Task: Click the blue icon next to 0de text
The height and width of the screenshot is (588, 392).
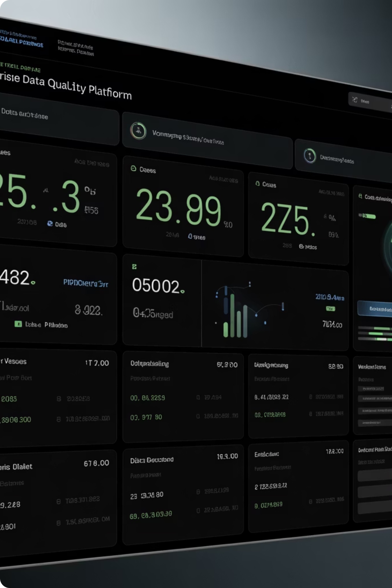Action: click(x=50, y=223)
